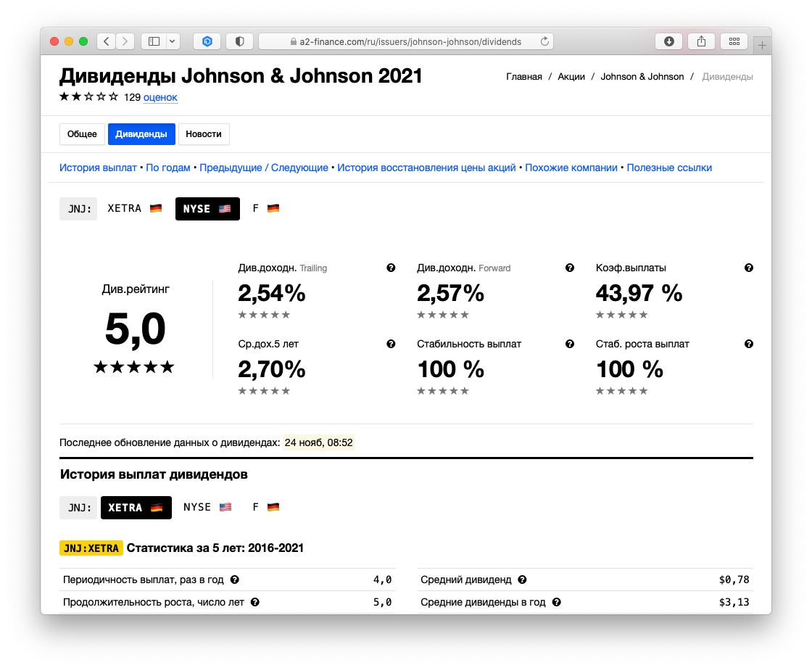Click the blue hexagon extension icon

pos(207,41)
